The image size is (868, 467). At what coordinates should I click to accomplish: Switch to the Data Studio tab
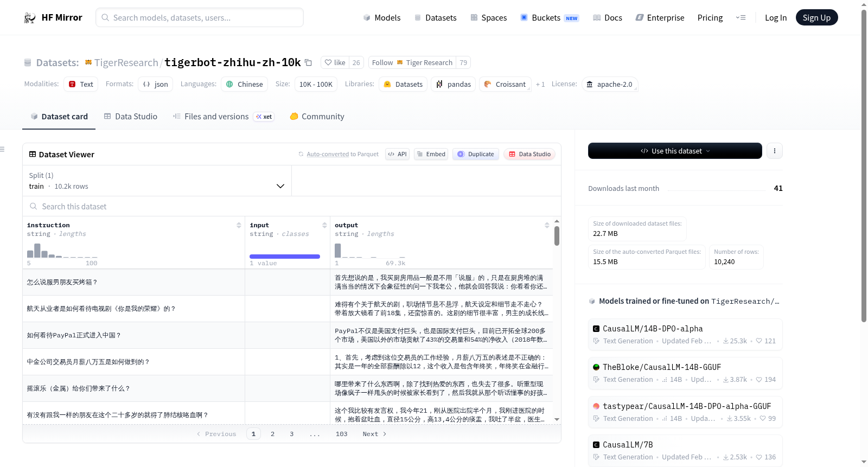[x=130, y=116]
